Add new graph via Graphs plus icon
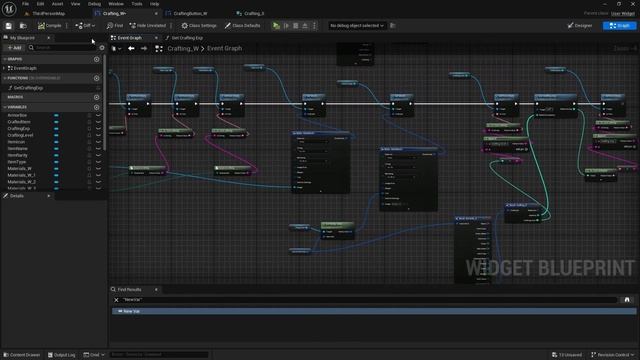The image size is (640, 360). pos(97,59)
